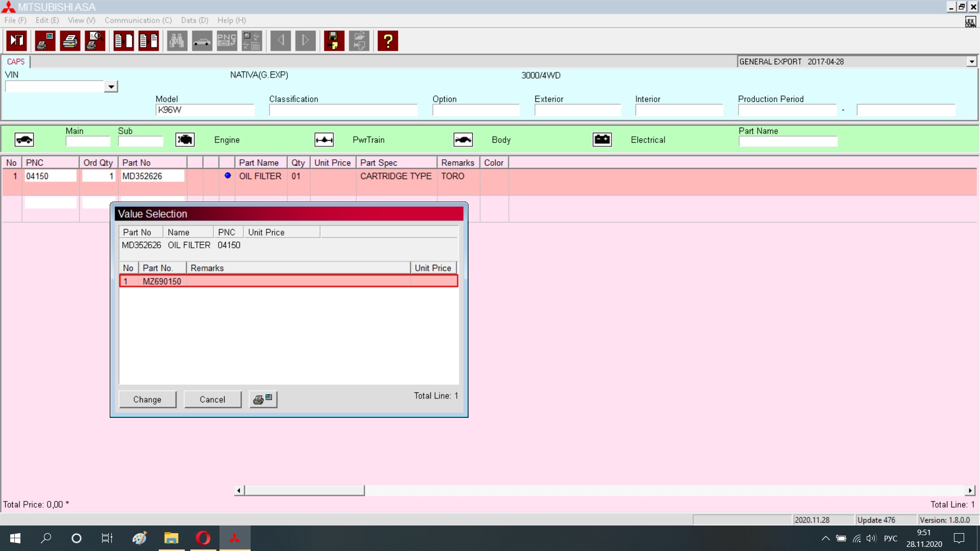Click the exit door toolbar icon
This screenshot has width=980, height=551.
point(17,41)
